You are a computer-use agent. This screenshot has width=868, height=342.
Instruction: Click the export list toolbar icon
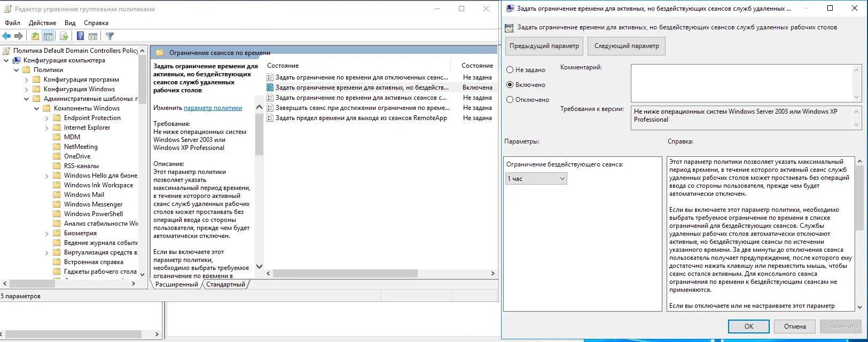point(64,36)
